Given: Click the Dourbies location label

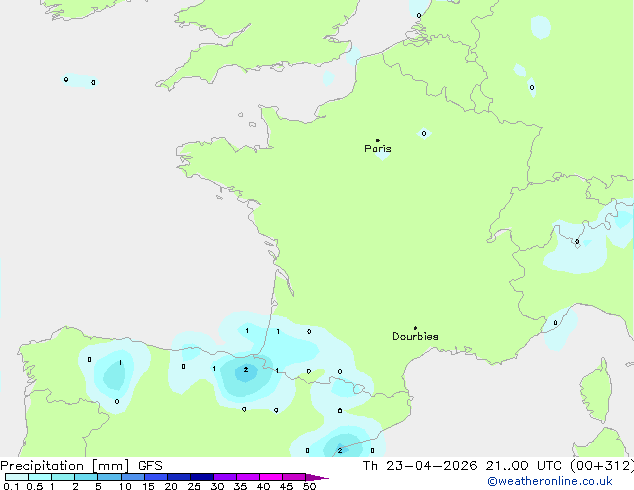Looking at the screenshot, I should (x=415, y=336).
